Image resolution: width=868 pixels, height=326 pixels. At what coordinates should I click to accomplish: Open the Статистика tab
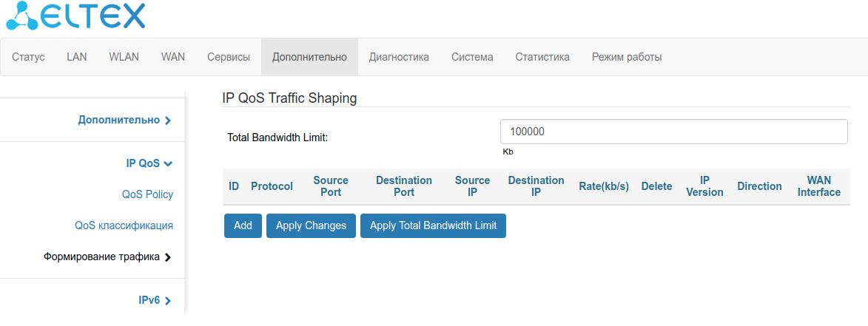pos(542,57)
